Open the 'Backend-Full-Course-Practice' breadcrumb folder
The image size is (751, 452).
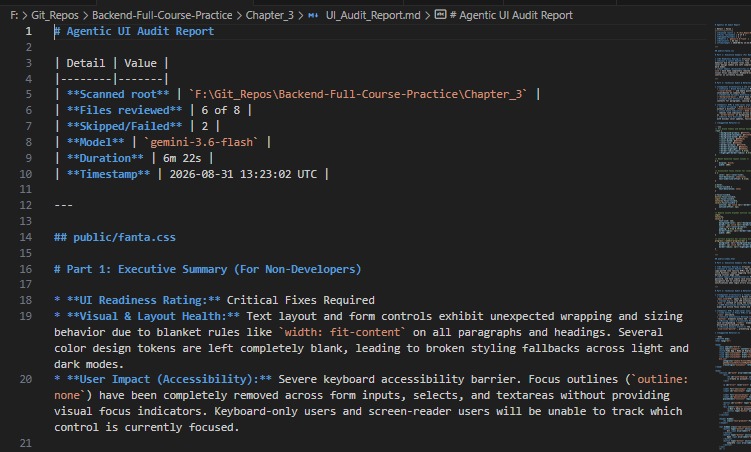162,15
